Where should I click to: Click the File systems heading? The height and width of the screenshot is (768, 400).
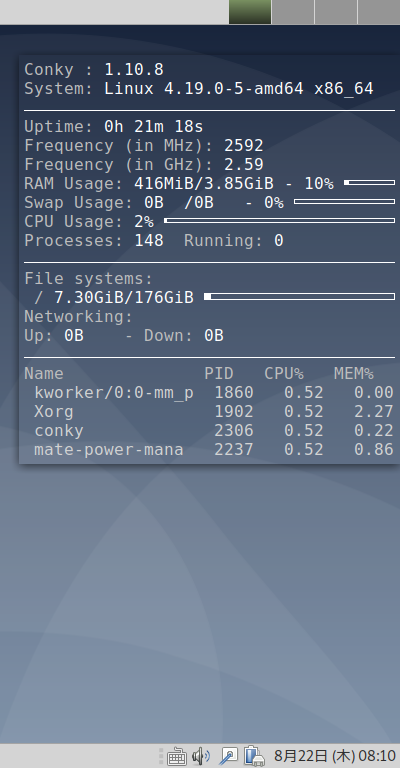(89, 279)
